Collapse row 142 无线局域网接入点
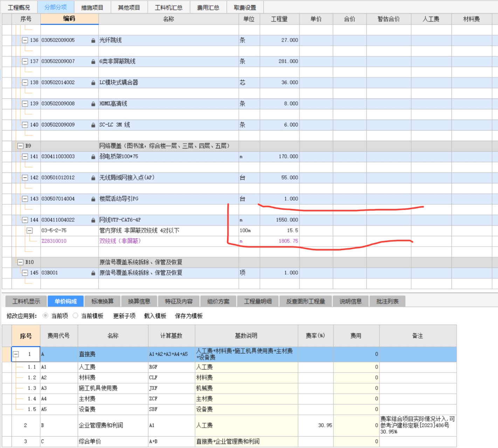 point(25,177)
